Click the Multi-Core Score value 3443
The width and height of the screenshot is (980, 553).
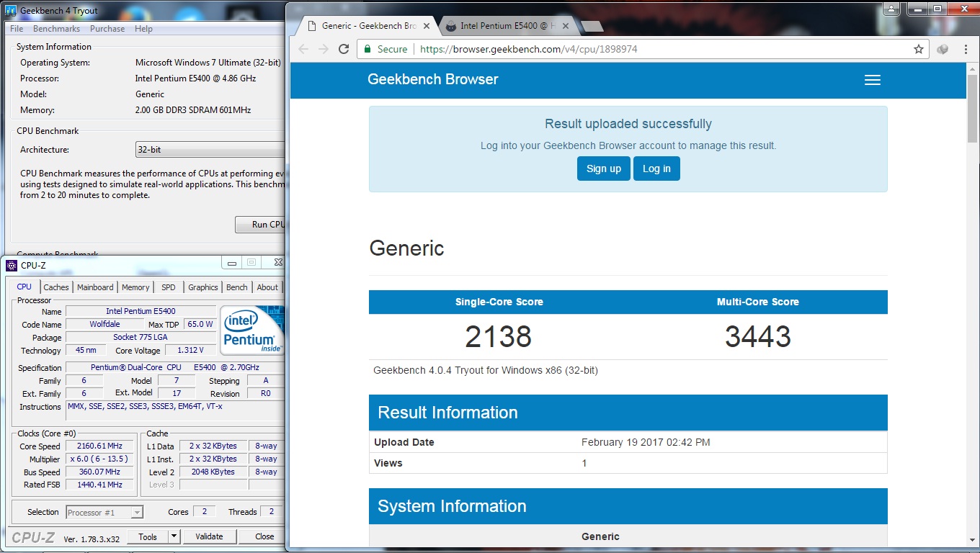(758, 336)
